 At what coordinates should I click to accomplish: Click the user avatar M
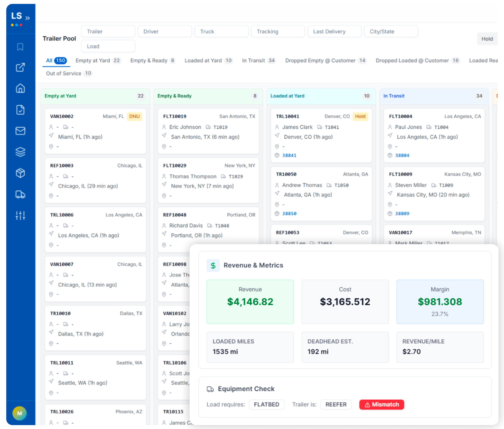[x=20, y=413]
